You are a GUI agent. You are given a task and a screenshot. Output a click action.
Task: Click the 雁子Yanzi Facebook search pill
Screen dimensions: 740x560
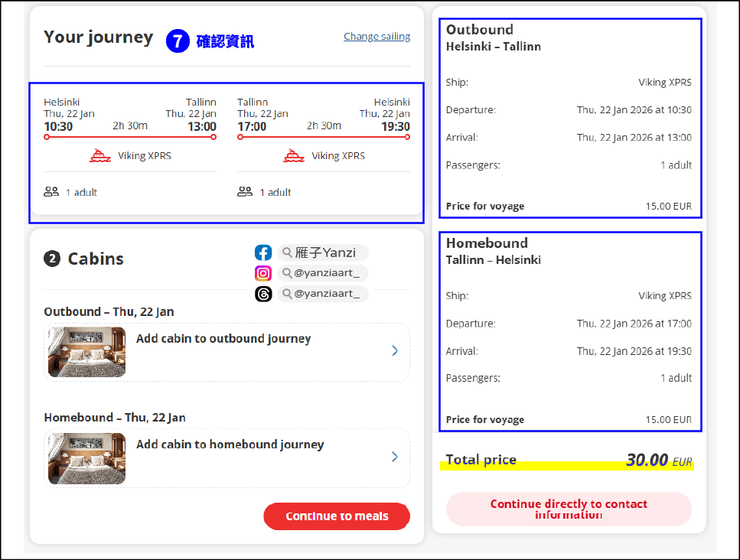click(x=323, y=252)
